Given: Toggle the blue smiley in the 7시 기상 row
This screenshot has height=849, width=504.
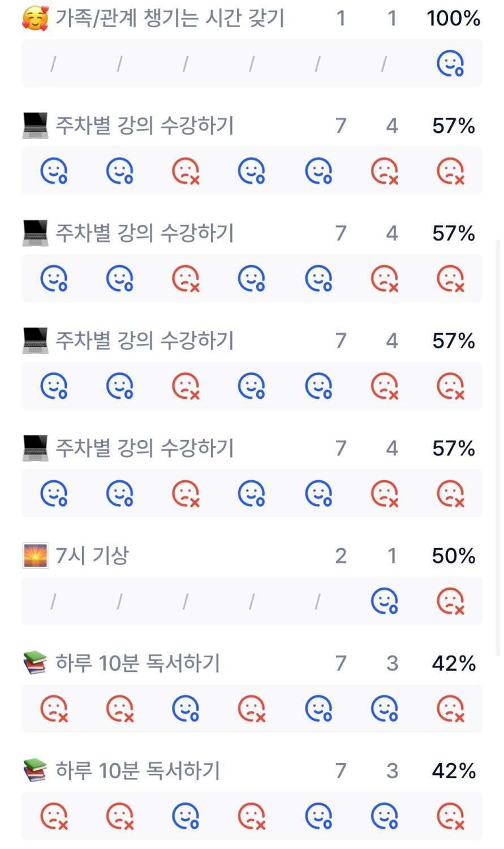Looking at the screenshot, I should (x=385, y=601).
